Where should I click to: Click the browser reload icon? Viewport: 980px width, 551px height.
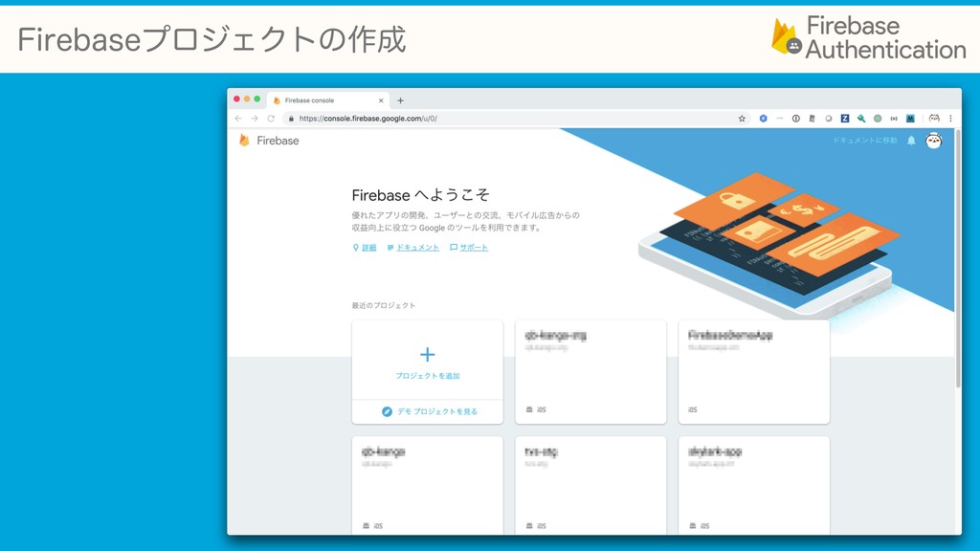tap(271, 118)
